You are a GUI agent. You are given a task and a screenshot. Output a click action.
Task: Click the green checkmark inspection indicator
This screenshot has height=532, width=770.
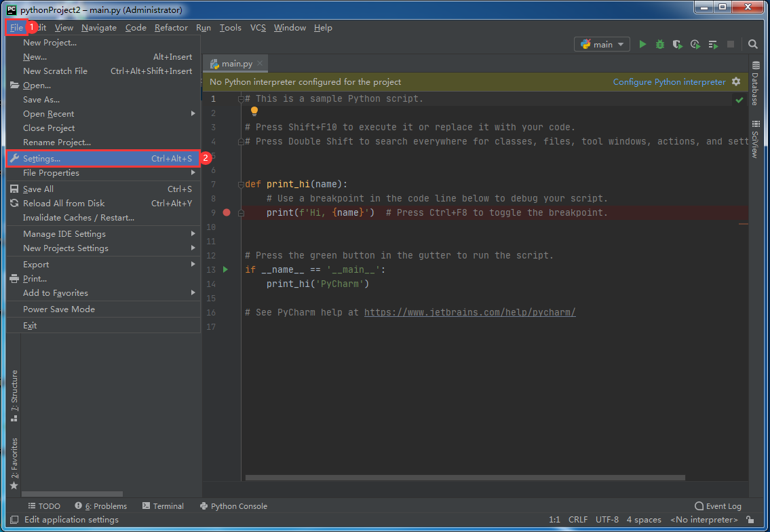(x=739, y=98)
